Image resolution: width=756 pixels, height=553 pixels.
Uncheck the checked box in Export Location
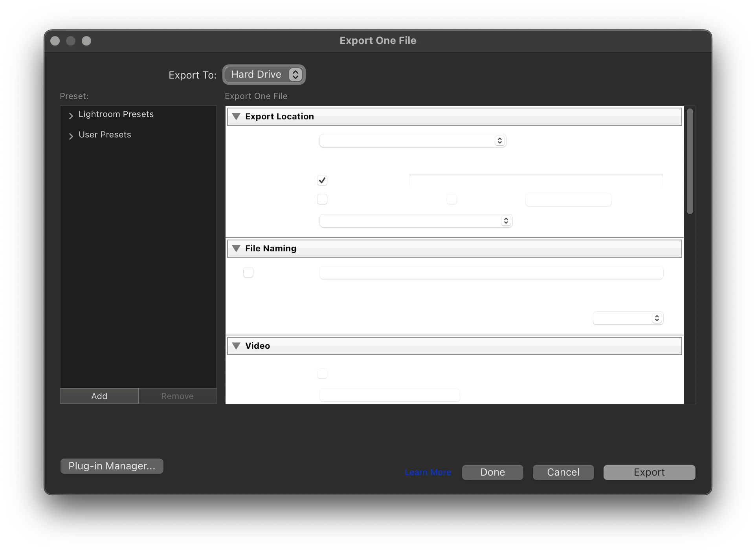[322, 181]
